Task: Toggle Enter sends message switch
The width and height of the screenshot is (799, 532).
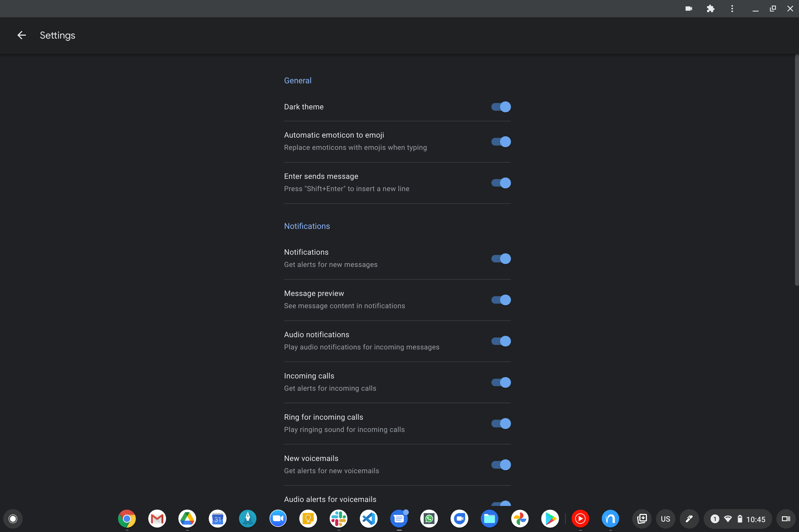Action: click(x=501, y=183)
